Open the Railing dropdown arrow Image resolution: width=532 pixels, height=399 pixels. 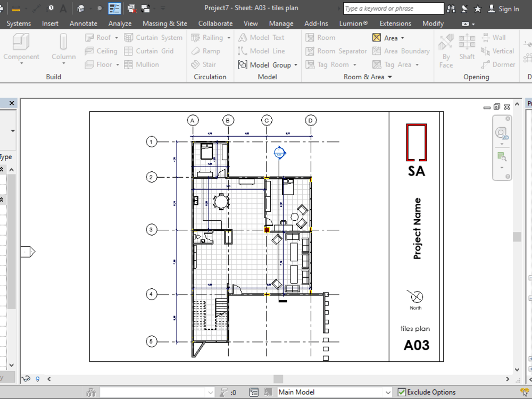pos(229,38)
